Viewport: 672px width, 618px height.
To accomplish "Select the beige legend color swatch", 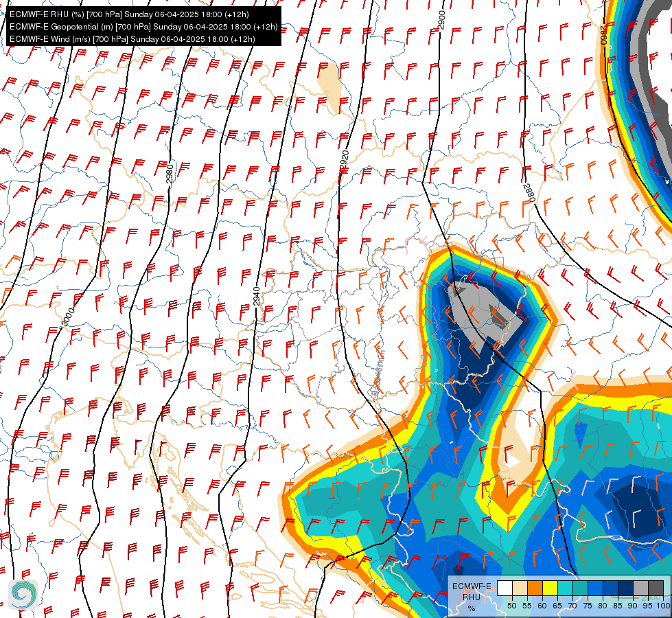I will 520,588.
